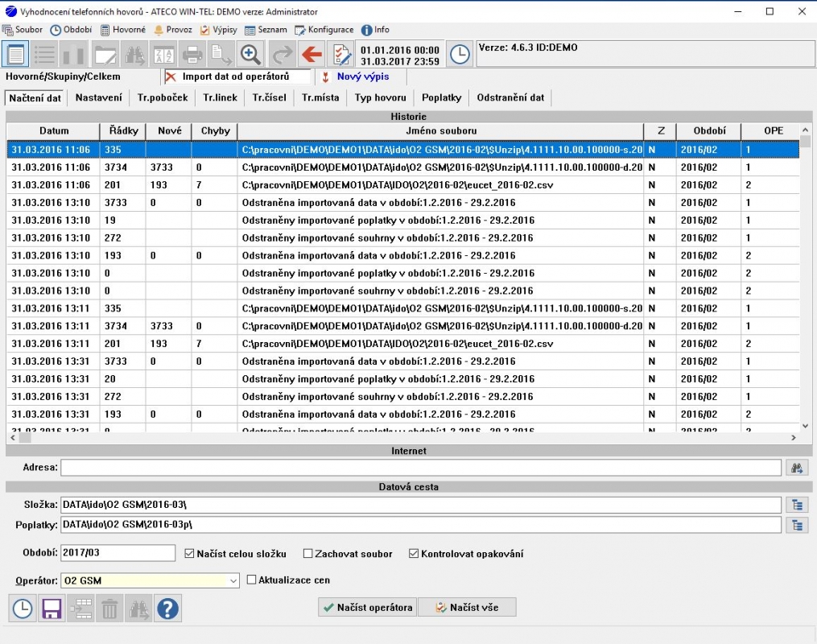
Task: Click the document export toolbar icon
Action: pyautogui.click(x=222, y=54)
